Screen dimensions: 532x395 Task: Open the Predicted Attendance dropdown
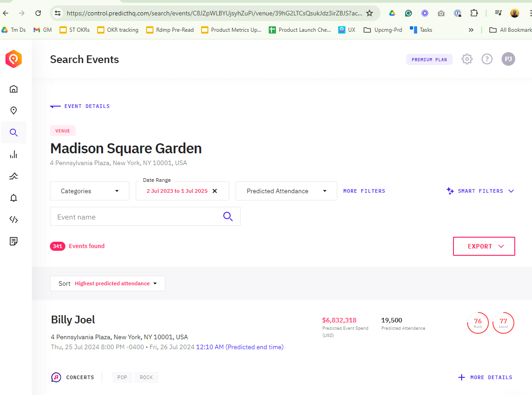pyautogui.click(x=286, y=191)
